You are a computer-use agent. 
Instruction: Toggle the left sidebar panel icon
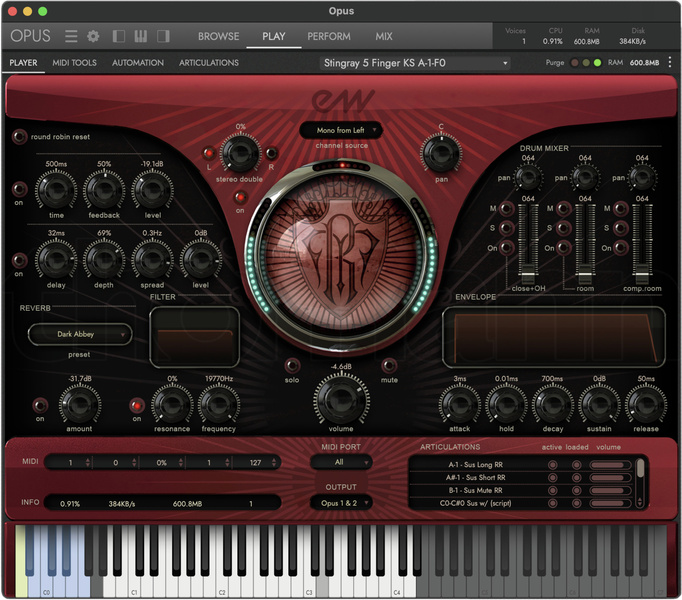119,36
